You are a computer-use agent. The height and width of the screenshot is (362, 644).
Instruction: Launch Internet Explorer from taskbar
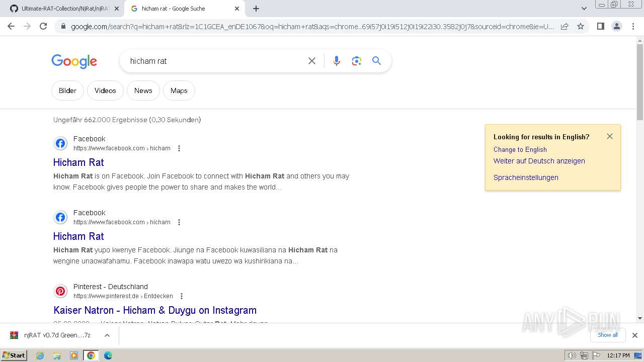40,355
